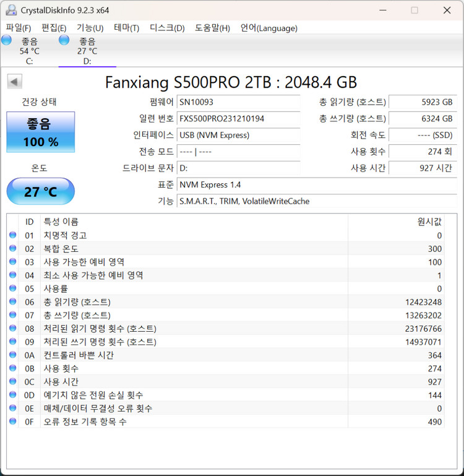Select the attribute name 치명적 경고
Screen dimensions: 464x476
click(x=65, y=235)
